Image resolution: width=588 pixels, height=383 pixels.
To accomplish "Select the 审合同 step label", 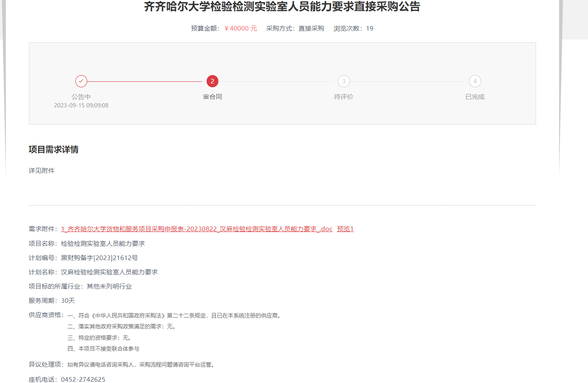I will (x=212, y=97).
